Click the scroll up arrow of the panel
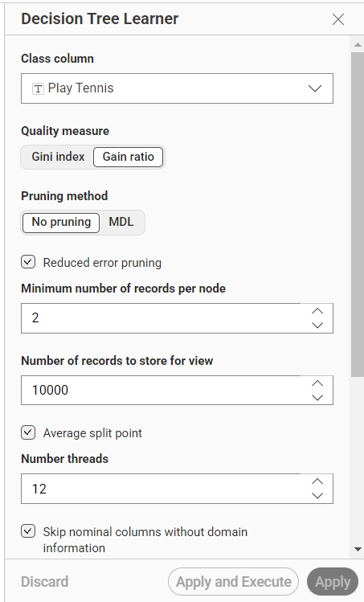The width and height of the screenshot is (364, 602). click(x=358, y=45)
